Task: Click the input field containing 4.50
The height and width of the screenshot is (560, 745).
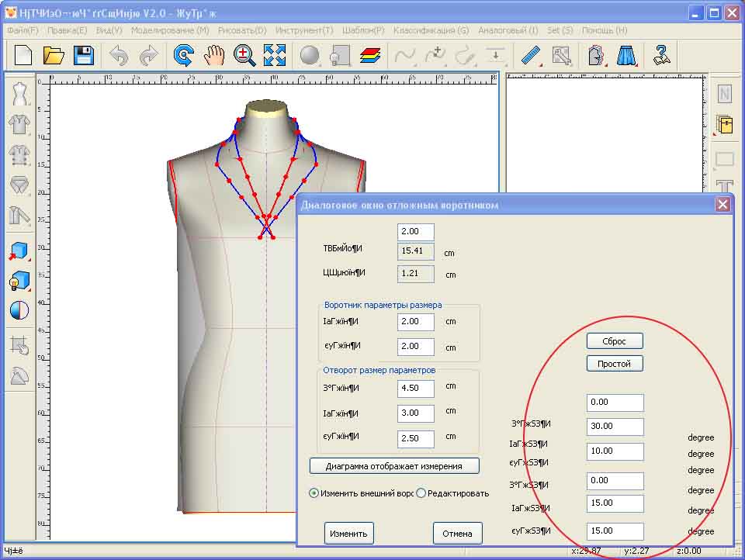Action: tap(415, 388)
